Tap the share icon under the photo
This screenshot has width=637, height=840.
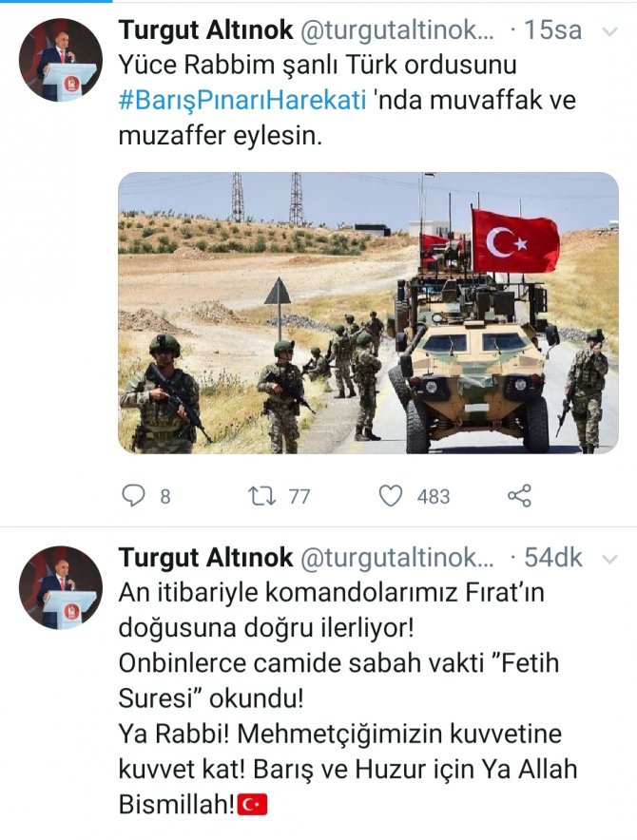point(519,495)
